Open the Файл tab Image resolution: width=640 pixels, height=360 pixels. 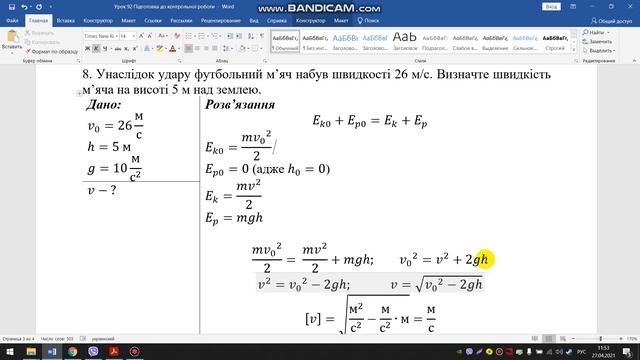[x=12, y=20]
